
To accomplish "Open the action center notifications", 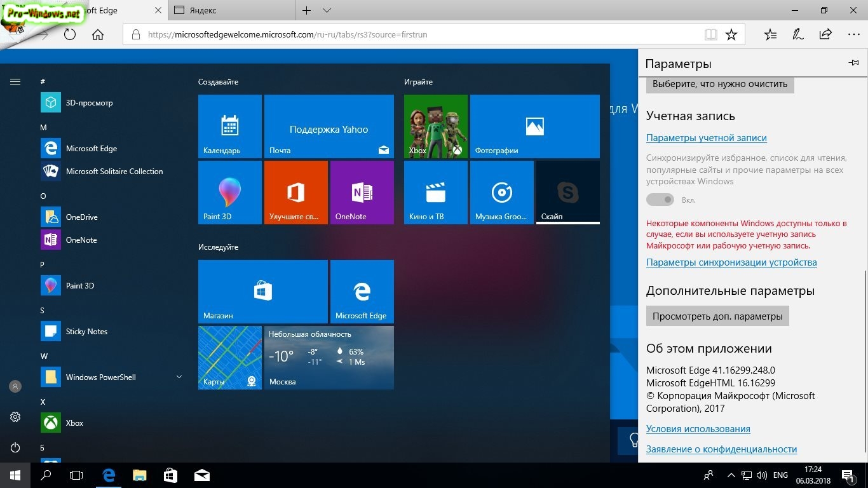I will [x=848, y=475].
